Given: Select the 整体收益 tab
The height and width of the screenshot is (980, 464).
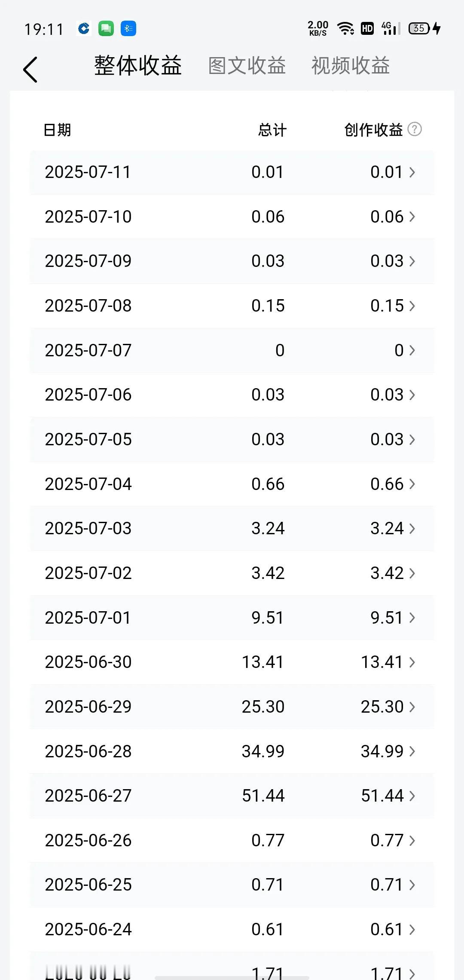Looking at the screenshot, I should pos(138,66).
